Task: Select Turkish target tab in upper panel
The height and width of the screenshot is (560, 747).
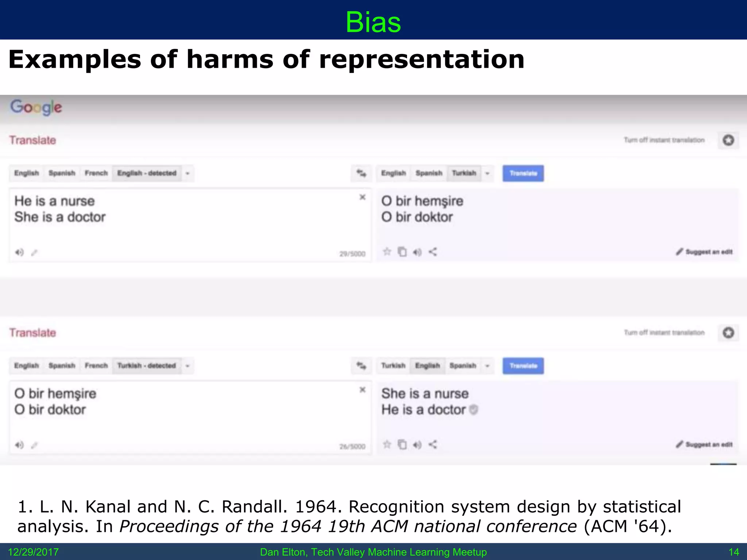Action: pos(464,173)
